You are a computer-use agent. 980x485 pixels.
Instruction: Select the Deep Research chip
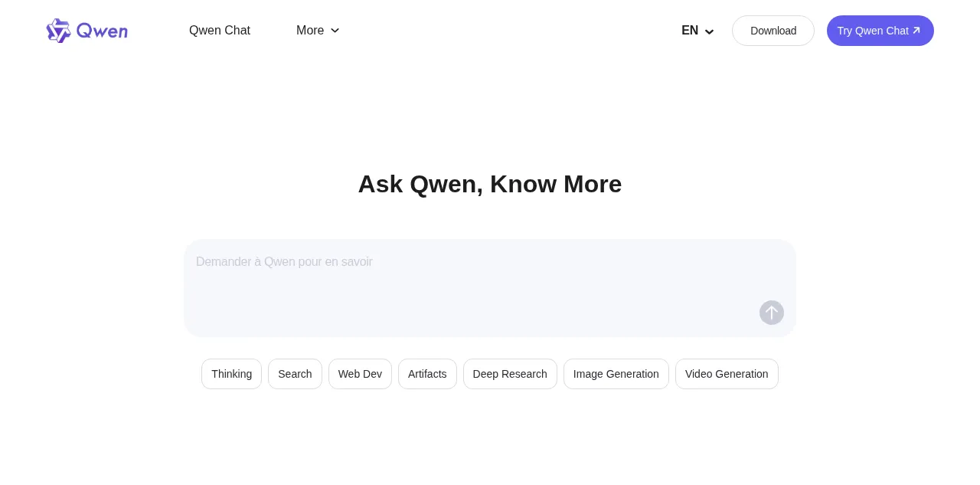click(510, 374)
